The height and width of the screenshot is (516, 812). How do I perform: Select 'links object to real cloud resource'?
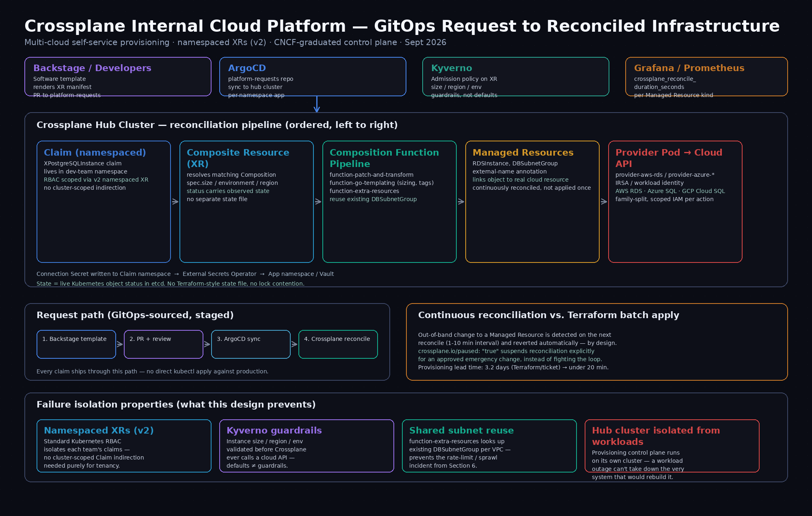click(x=520, y=180)
